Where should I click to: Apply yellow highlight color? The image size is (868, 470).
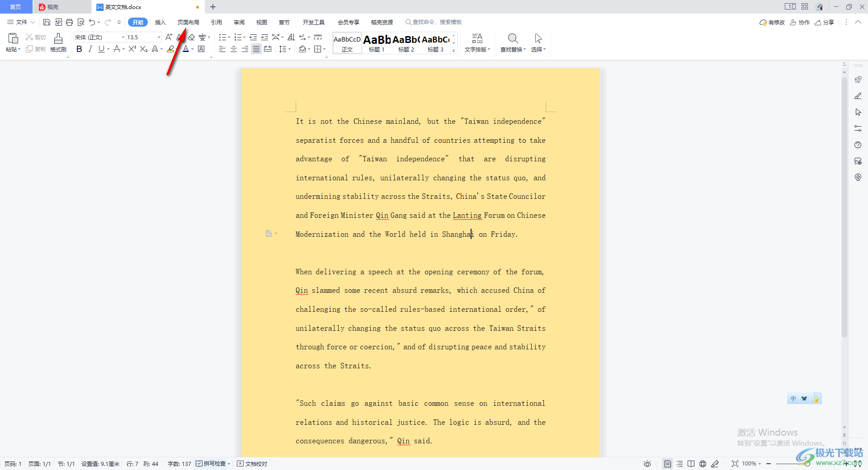170,49
